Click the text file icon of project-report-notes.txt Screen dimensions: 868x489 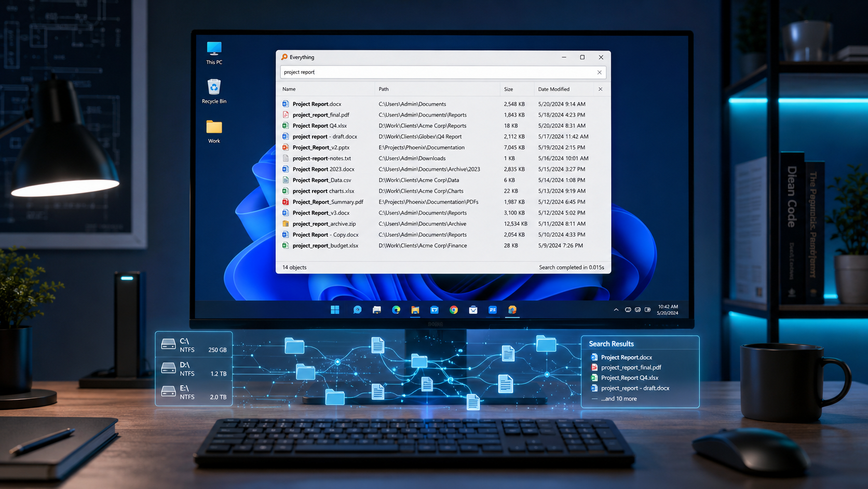click(286, 158)
